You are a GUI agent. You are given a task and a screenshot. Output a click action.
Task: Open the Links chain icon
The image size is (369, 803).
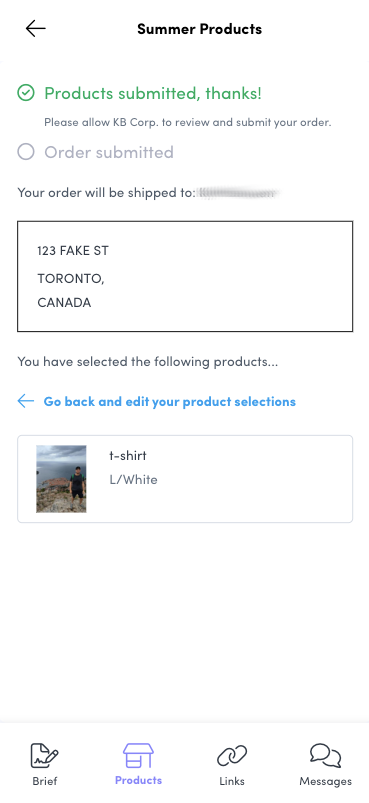click(x=232, y=756)
